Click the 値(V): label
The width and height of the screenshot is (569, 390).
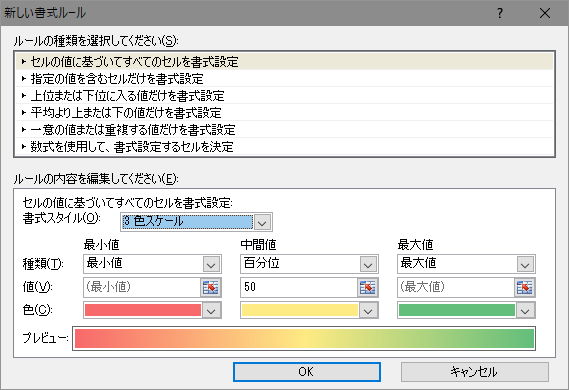click(x=38, y=287)
